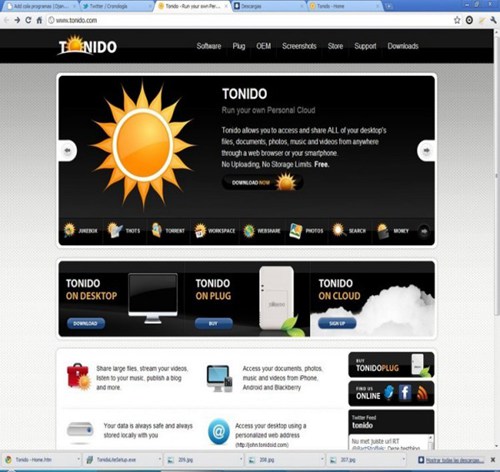The width and height of the screenshot is (500, 472).
Task: Open the Money app icon
Action: (383, 231)
